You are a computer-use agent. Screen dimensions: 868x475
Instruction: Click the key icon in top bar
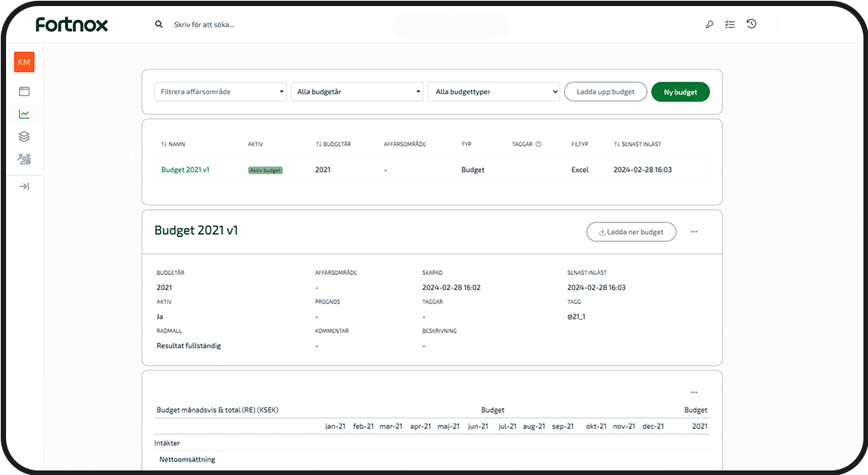click(x=710, y=24)
